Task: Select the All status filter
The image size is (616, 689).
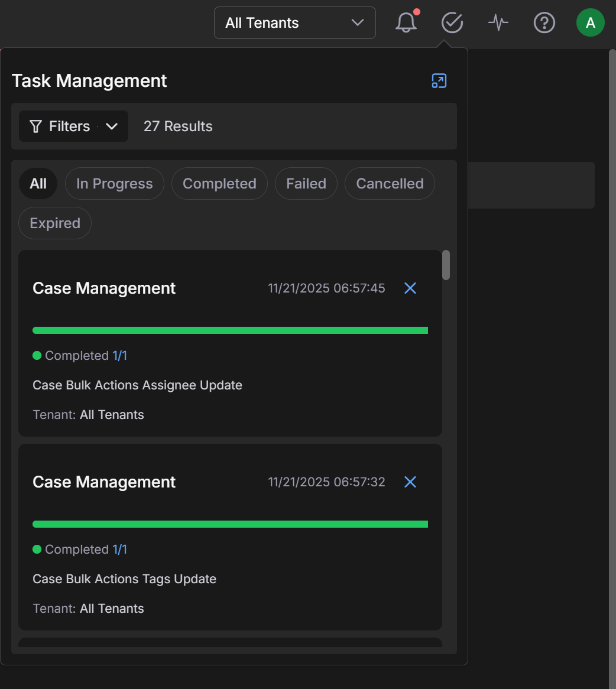Action: pyautogui.click(x=38, y=184)
